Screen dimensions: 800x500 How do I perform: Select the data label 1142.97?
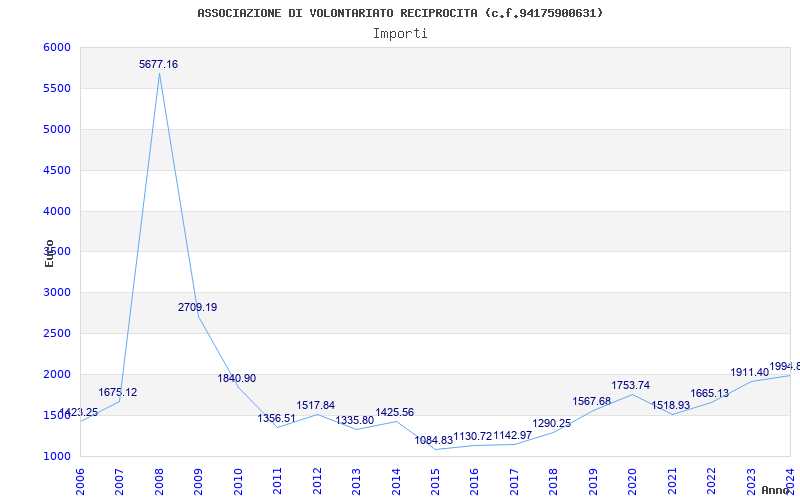click(513, 435)
